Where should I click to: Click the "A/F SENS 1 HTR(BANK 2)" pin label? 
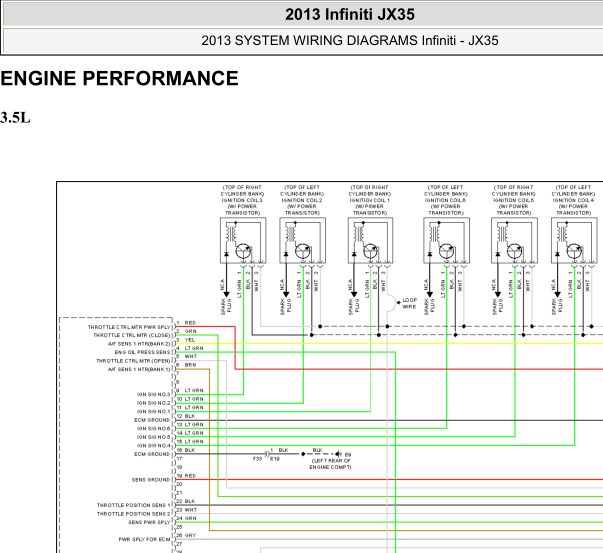click(x=139, y=344)
